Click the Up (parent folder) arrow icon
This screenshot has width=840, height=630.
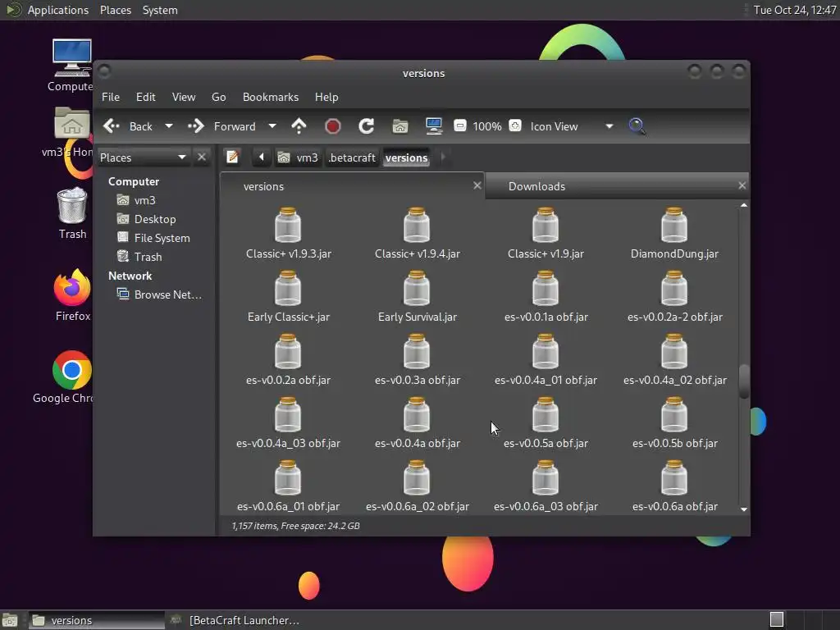pos(299,126)
